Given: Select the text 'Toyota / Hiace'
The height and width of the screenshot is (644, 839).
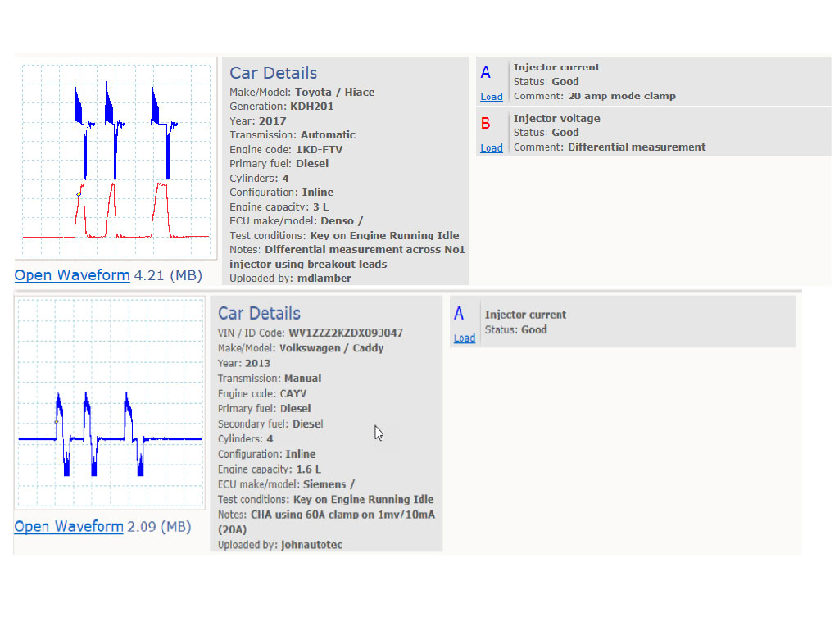Looking at the screenshot, I should tap(334, 92).
